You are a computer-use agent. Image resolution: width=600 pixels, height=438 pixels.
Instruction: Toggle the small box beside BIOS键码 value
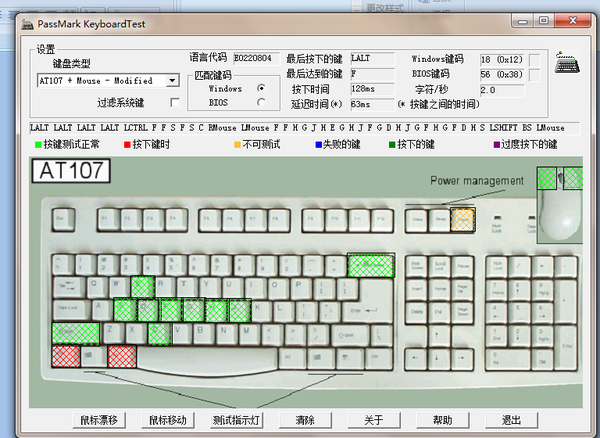pos(535,75)
